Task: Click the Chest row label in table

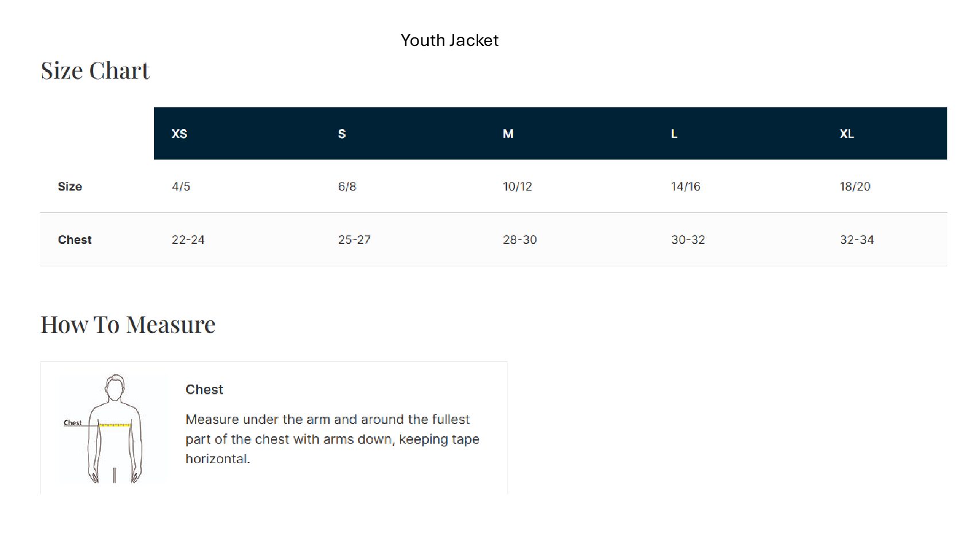Action: (x=75, y=240)
